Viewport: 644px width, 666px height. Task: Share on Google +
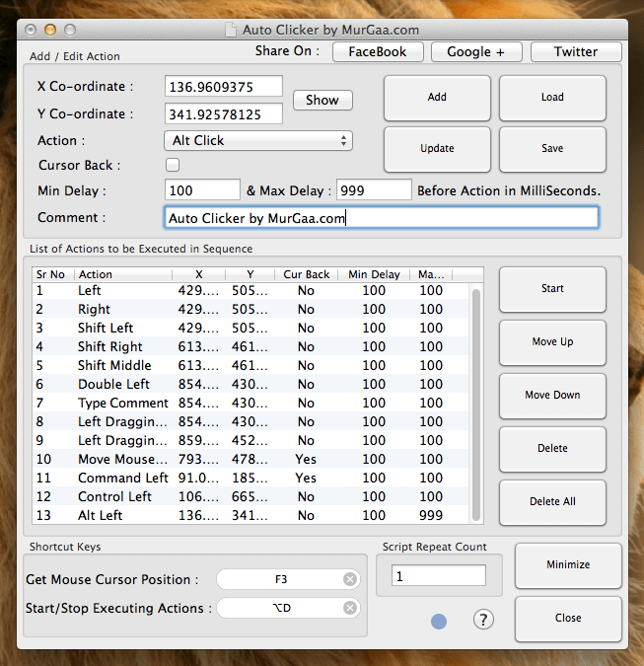pyautogui.click(x=476, y=52)
